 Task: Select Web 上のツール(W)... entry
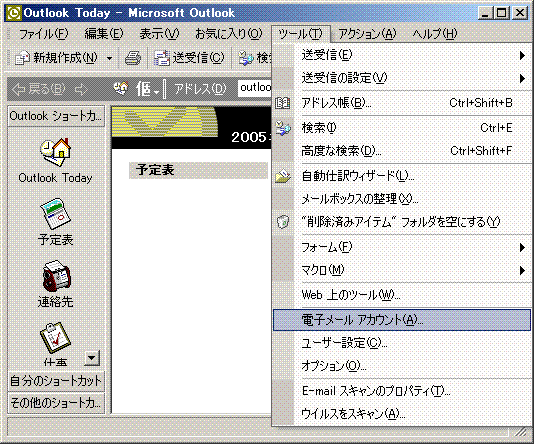(x=402, y=295)
